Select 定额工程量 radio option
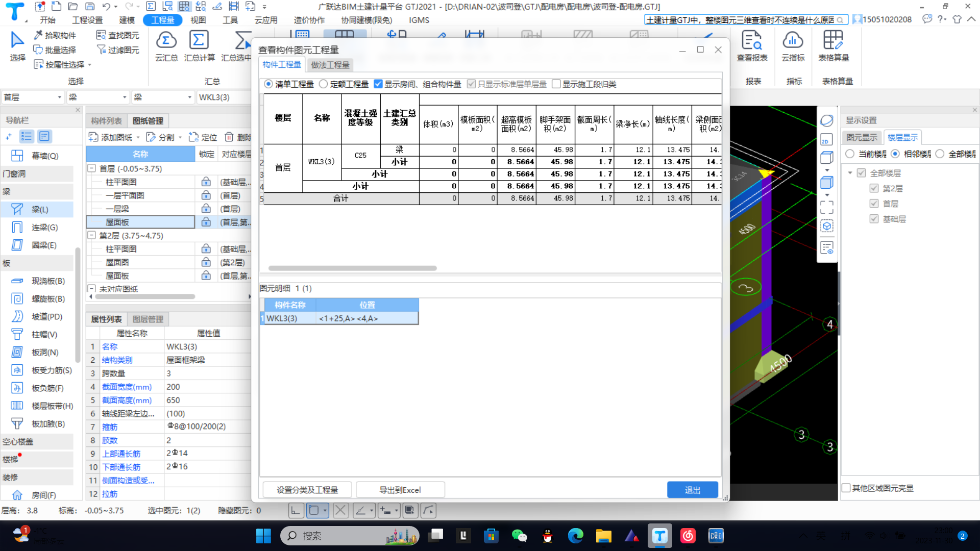 (x=323, y=84)
